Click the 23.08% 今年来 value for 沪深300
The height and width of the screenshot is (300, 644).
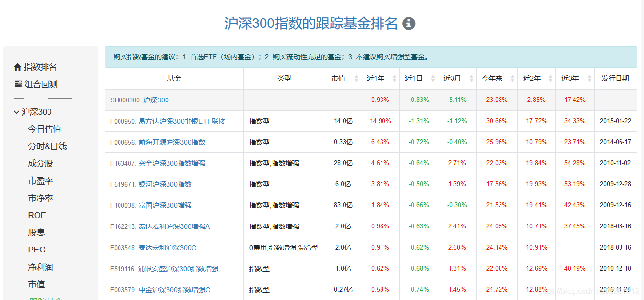click(x=497, y=100)
